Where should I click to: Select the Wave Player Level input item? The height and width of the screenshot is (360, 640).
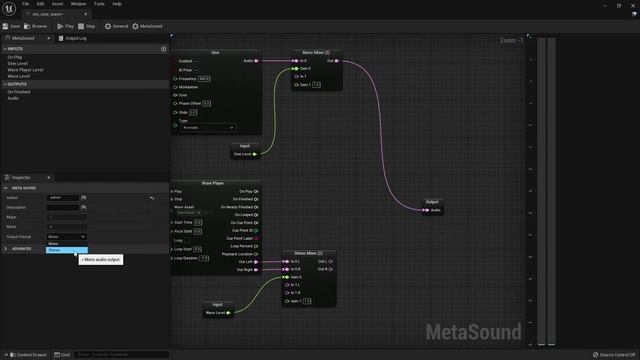[25, 70]
